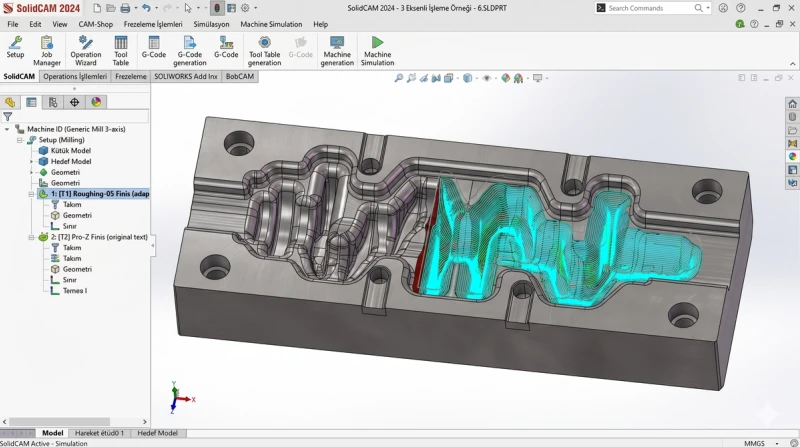The image size is (800, 447).
Task: Click Zoom to Fit magnifier icon
Action: [x=399, y=78]
